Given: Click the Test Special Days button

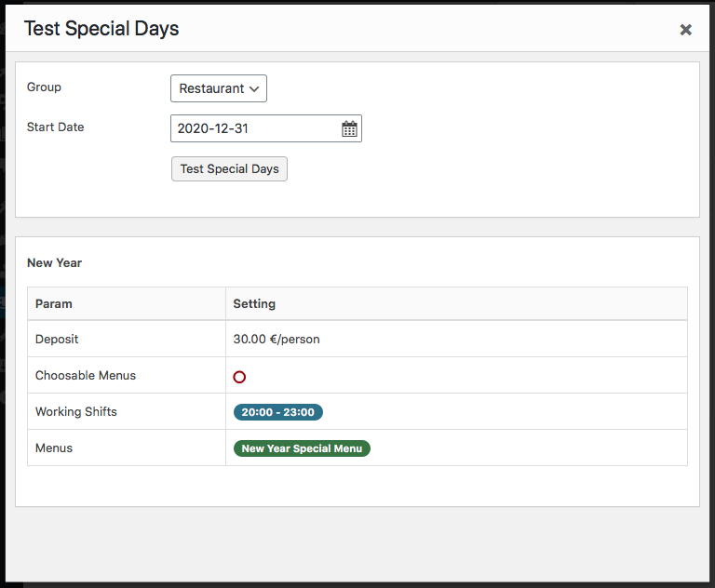Looking at the screenshot, I should [229, 169].
